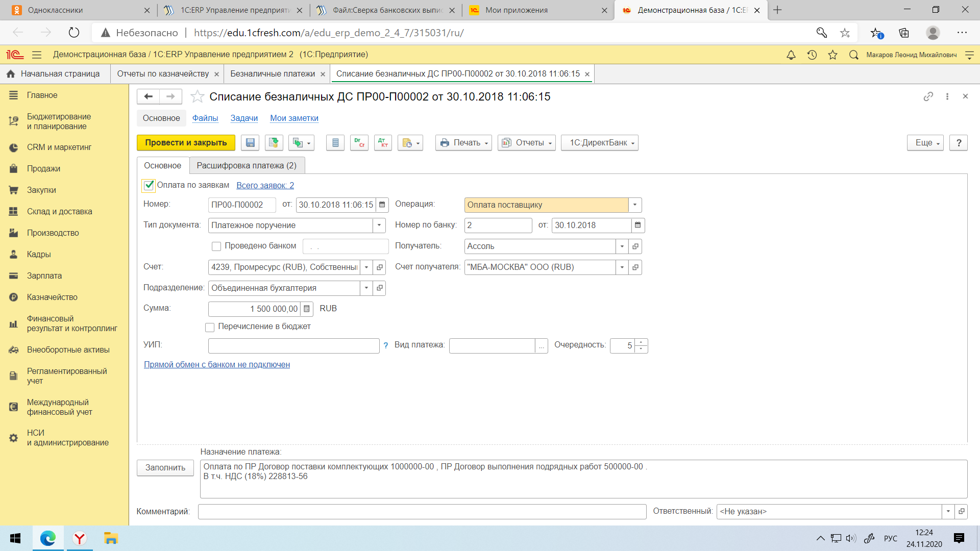The width and height of the screenshot is (980, 551).
Task: Expand the Операция dropdown list
Action: point(635,205)
